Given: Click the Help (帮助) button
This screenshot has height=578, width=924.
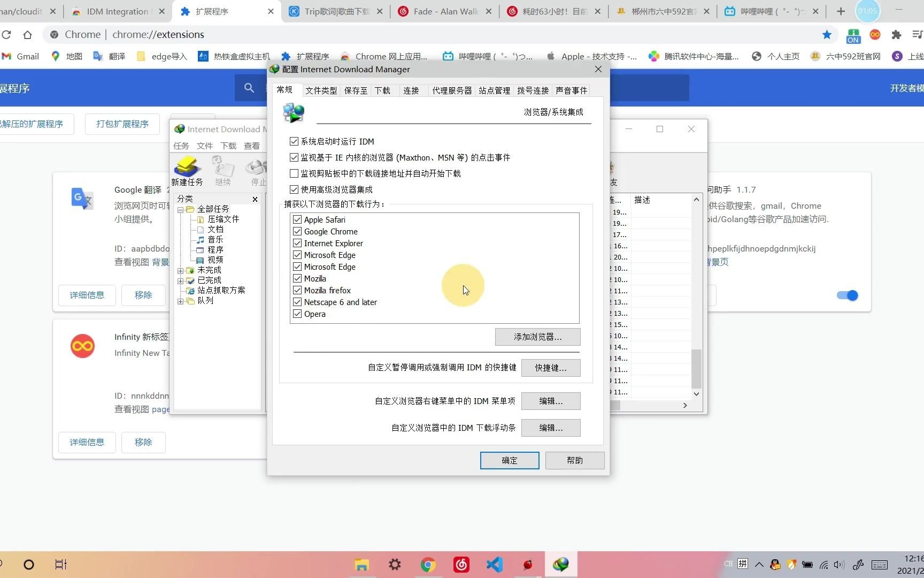Looking at the screenshot, I should (575, 460).
